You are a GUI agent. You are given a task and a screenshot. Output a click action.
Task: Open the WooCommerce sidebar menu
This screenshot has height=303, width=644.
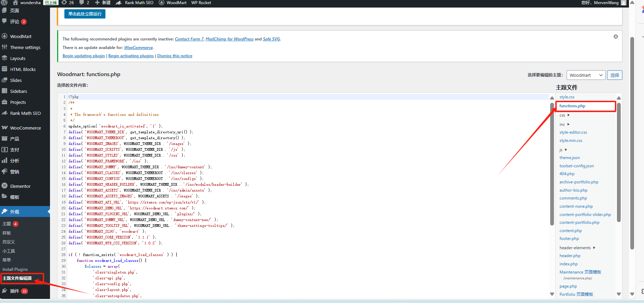pos(25,128)
